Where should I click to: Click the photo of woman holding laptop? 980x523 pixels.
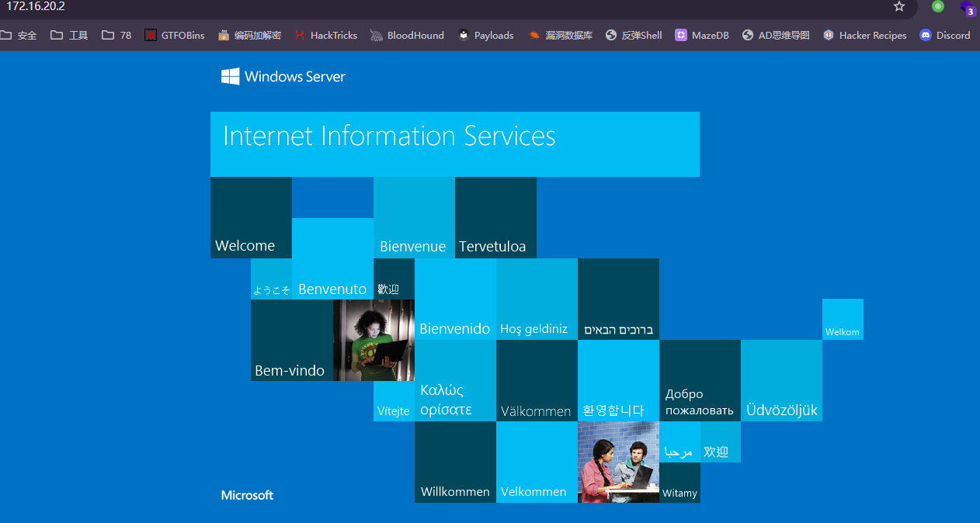tap(374, 340)
